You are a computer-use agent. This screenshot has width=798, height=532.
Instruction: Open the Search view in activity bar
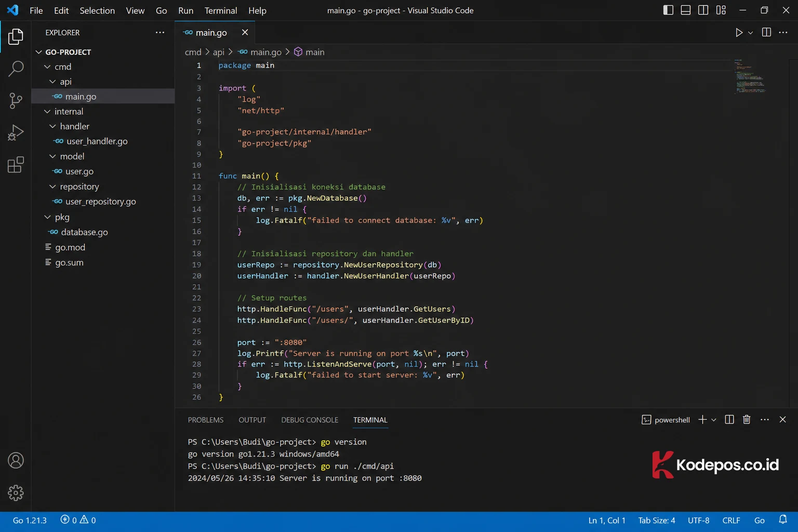pos(16,69)
